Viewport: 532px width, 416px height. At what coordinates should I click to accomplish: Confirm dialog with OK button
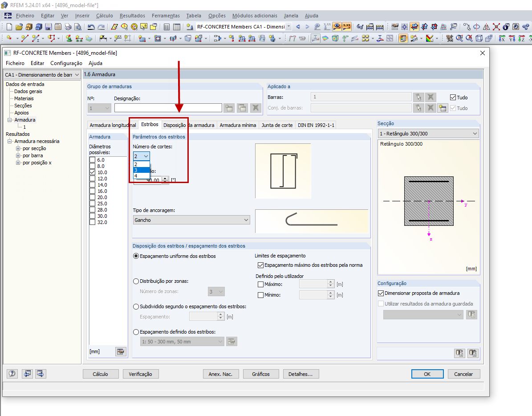click(x=427, y=374)
